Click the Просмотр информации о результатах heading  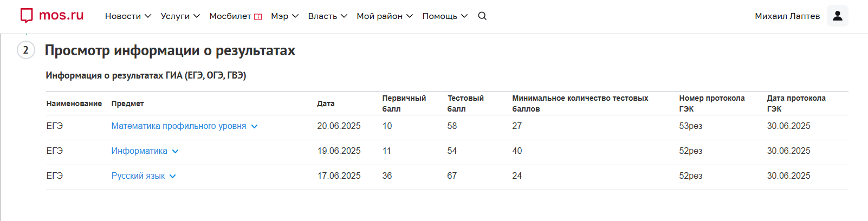coord(170,50)
